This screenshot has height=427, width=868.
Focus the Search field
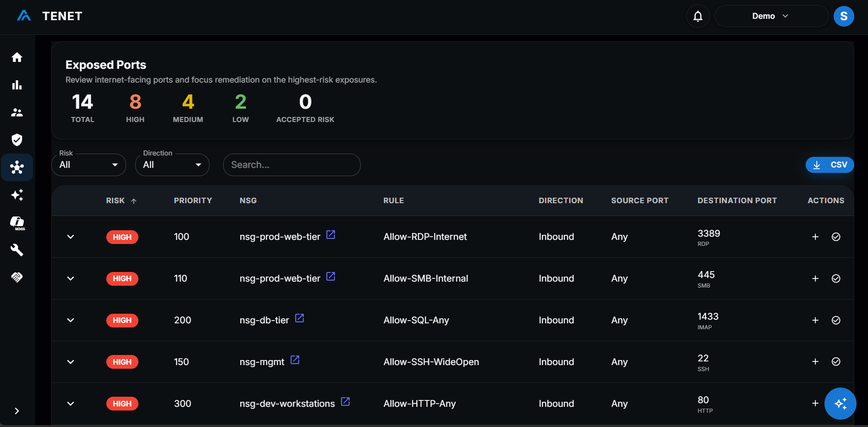(292, 165)
